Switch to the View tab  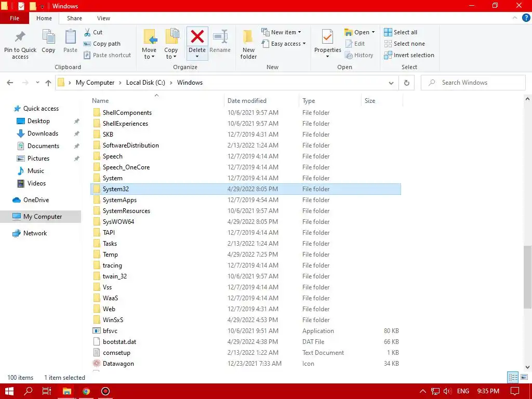click(x=103, y=18)
